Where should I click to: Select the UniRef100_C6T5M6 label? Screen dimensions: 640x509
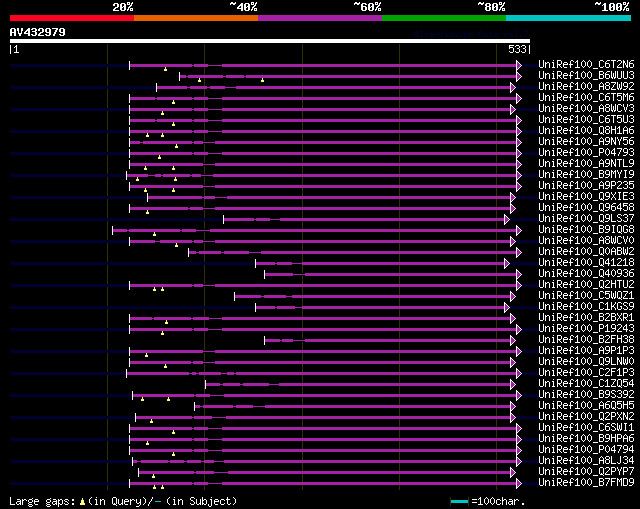[586, 98]
